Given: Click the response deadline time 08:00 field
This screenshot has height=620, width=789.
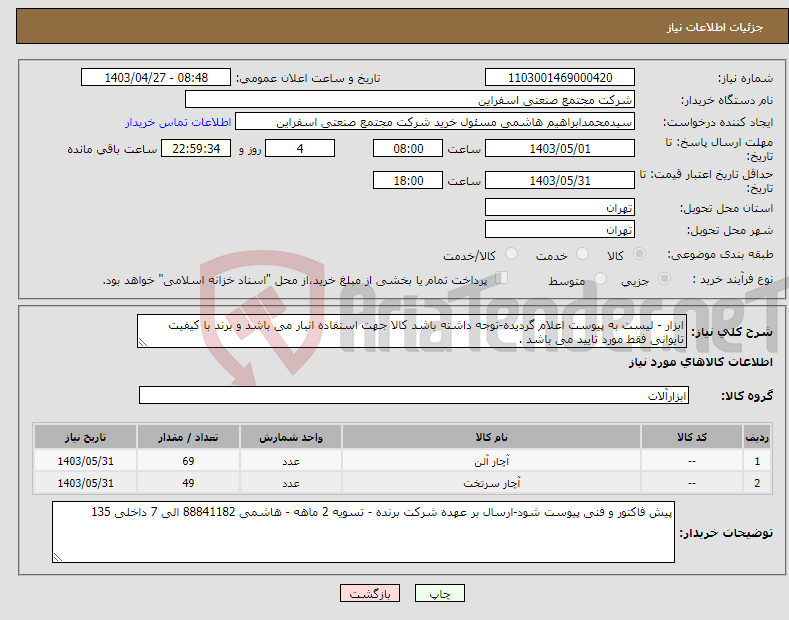Looking at the screenshot, I should click(408, 148).
